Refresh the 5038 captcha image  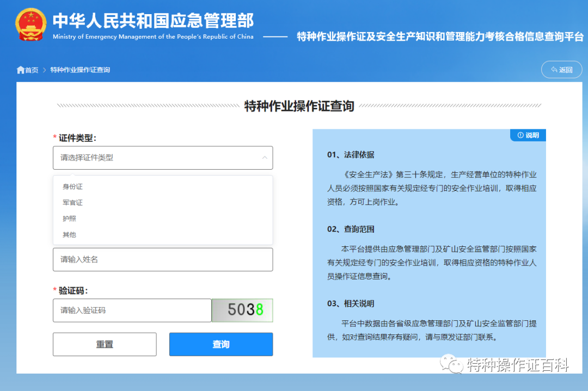pos(242,311)
